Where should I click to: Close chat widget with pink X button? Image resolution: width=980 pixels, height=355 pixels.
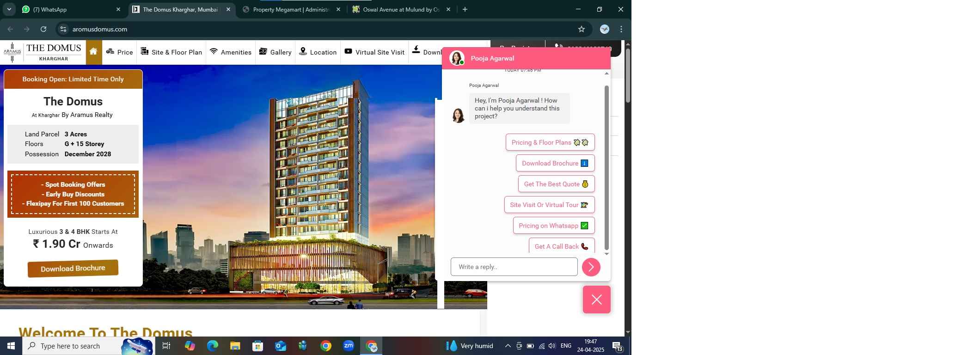click(597, 300)
